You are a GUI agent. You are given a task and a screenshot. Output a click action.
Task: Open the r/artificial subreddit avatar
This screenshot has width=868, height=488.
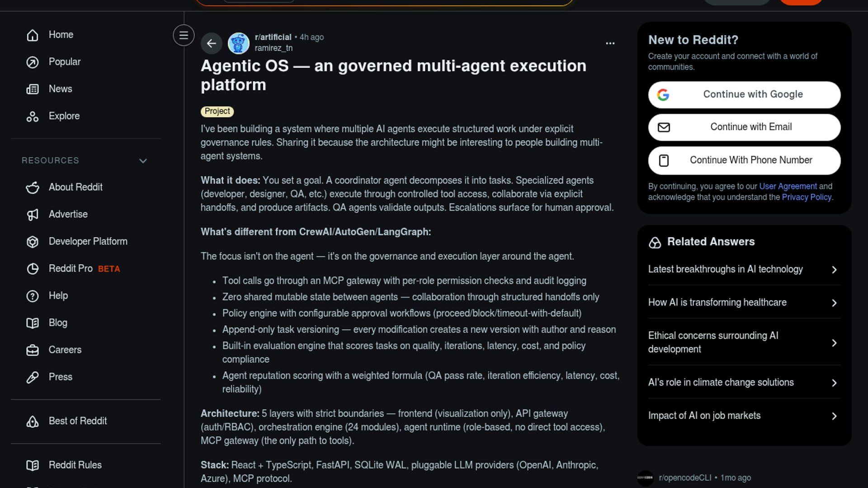click(239, 43)
